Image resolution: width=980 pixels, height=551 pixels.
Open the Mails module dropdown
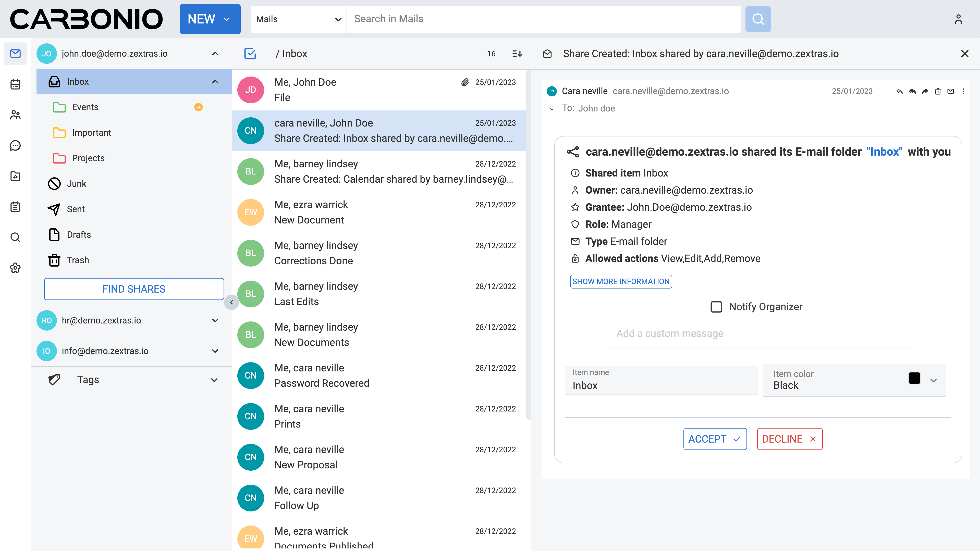click(x=298, y=19)
